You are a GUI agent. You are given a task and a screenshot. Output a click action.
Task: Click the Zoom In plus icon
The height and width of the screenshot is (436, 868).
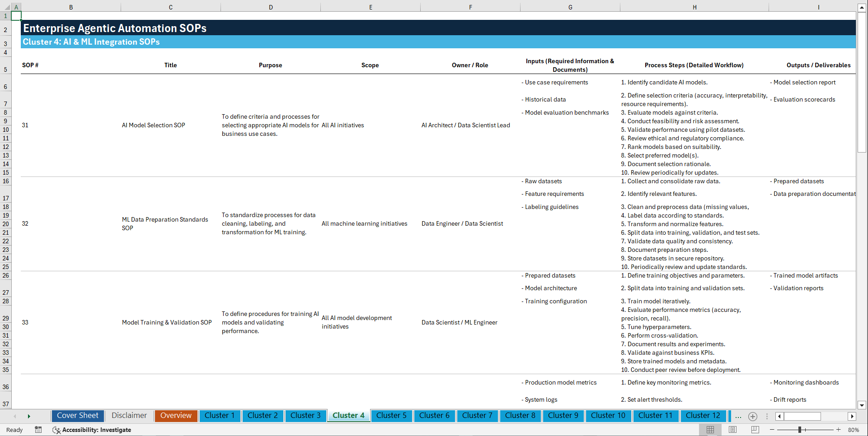point(839,430)
